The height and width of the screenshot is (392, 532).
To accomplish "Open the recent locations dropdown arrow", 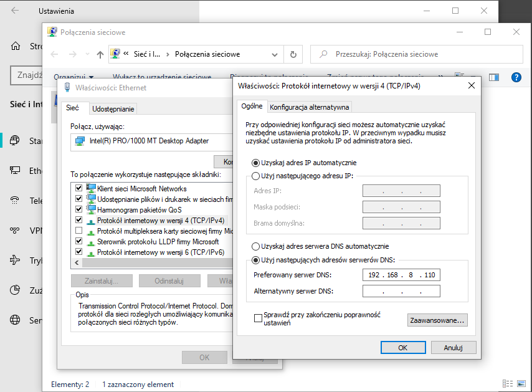I will (88, 54).
